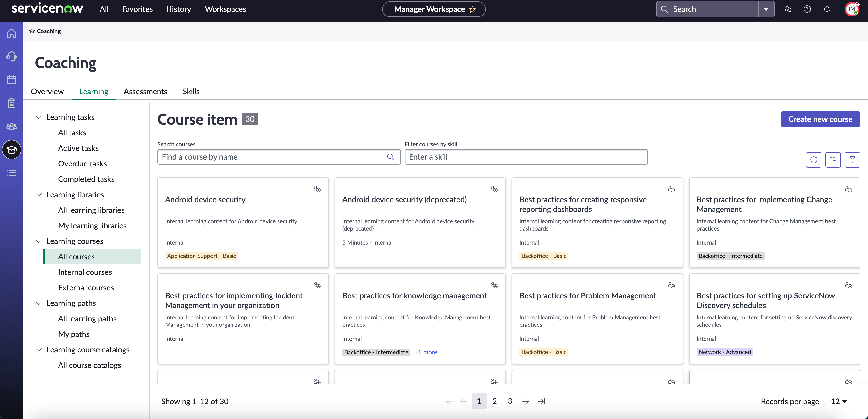Favorite Manager Workspace with the star icon
This screenshot has height=419, width=868.
473,9
